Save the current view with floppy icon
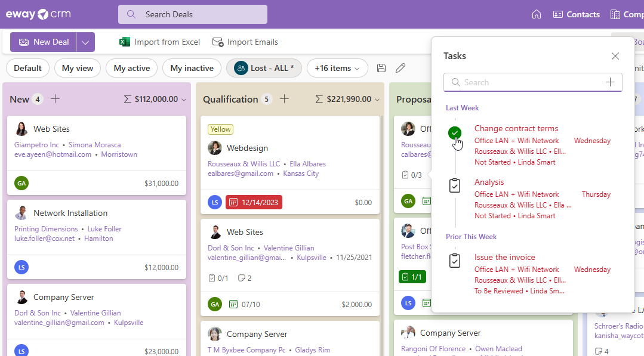This screenshot has width=644, height=356. tap(381, 68)
